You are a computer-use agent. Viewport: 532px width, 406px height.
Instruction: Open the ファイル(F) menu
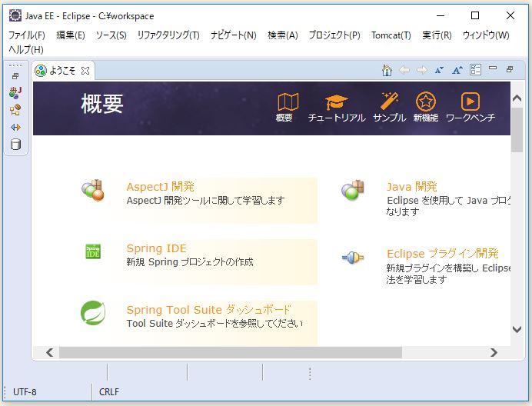click(26, 35)
